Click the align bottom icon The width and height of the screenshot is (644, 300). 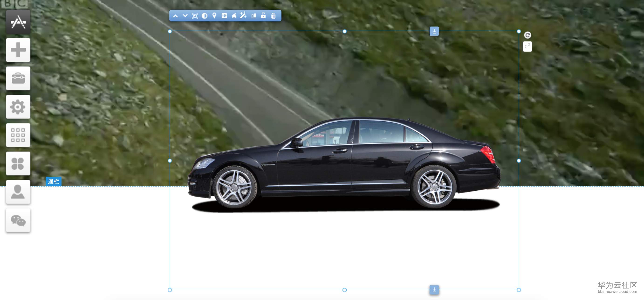pyautogui.click(x=253, y=16)
